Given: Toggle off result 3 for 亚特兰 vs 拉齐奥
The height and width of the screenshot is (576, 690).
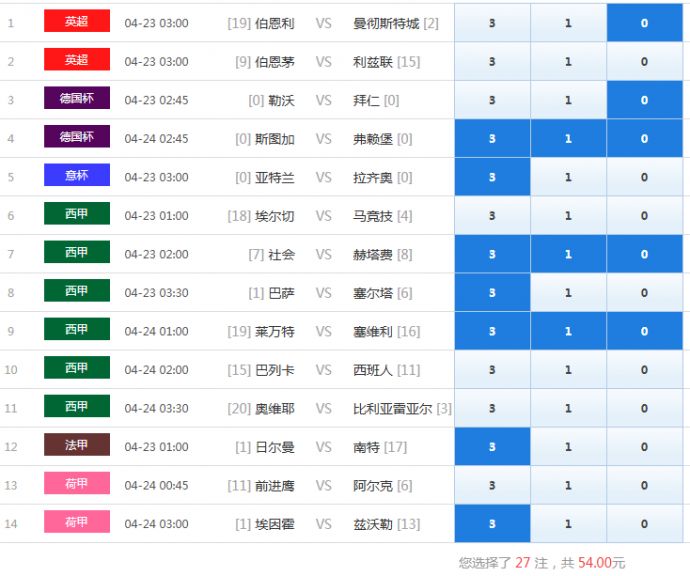Looking at the screenshot, I should 492,177.
